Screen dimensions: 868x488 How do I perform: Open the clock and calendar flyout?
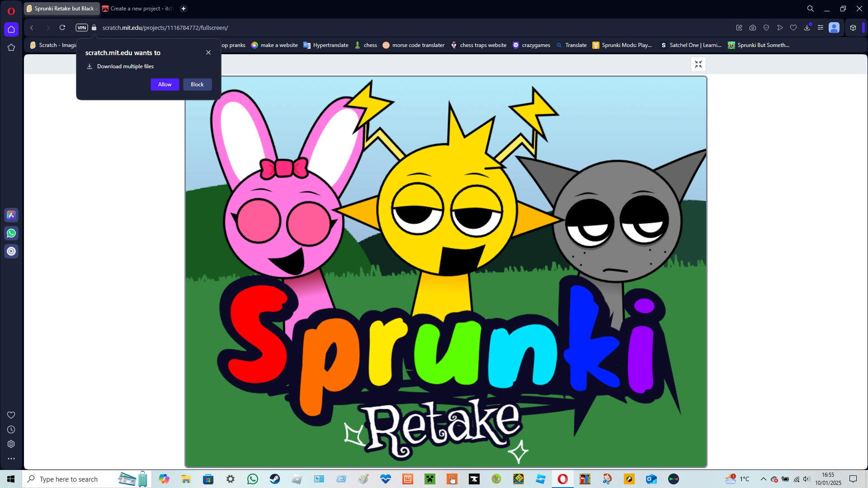[x=828, y=479]
